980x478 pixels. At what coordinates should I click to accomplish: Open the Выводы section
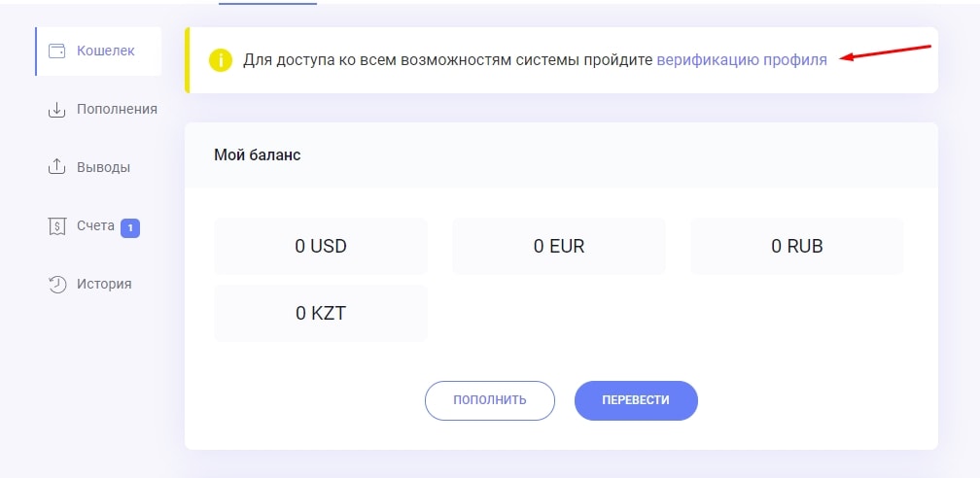[103, 167]
